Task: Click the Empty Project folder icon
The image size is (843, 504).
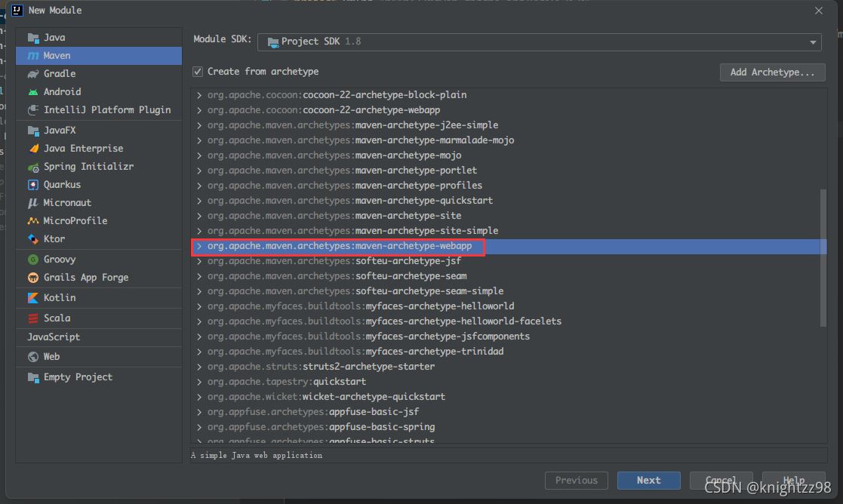Action: tap(33, 378)
